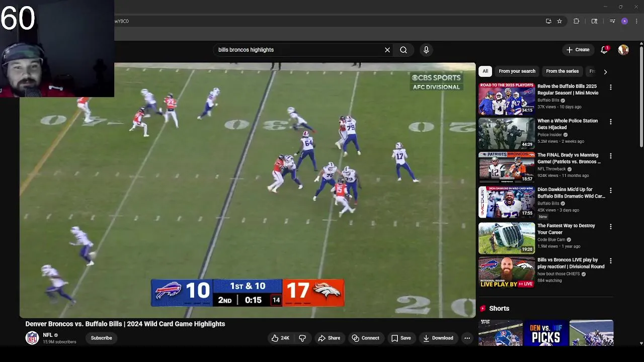Click the Shorts section heading
Screen dimensions: 644x362
tap(499, 308)
